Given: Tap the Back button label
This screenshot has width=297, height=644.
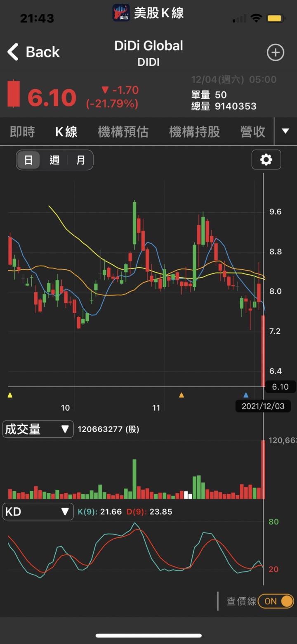Looking at the screenshot, I should pos(42,52).
